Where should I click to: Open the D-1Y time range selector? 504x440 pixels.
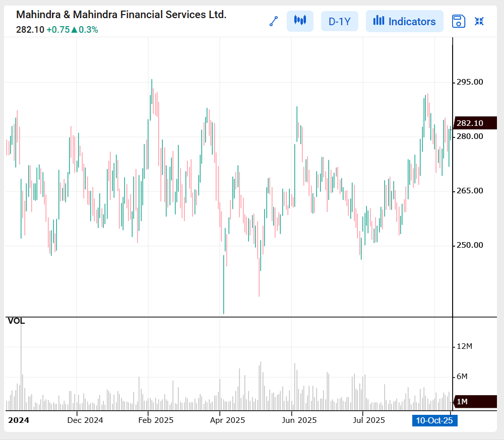(x=339, y=22)
